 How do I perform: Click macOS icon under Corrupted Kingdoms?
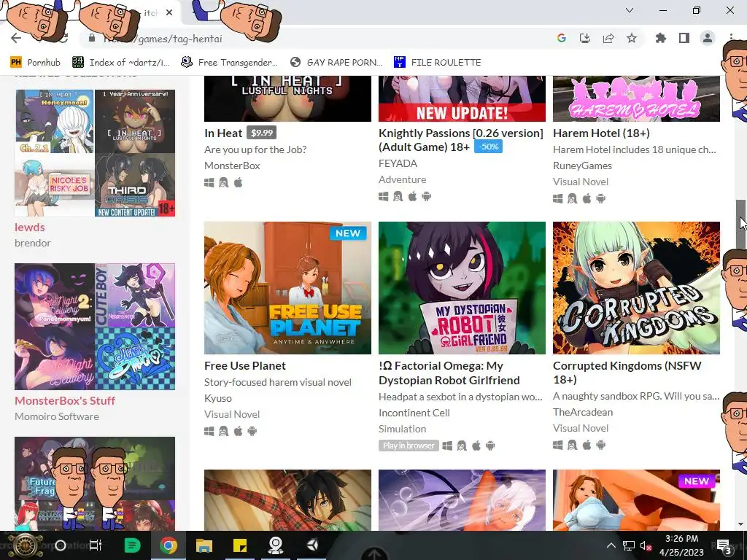[x=587, y=445]
